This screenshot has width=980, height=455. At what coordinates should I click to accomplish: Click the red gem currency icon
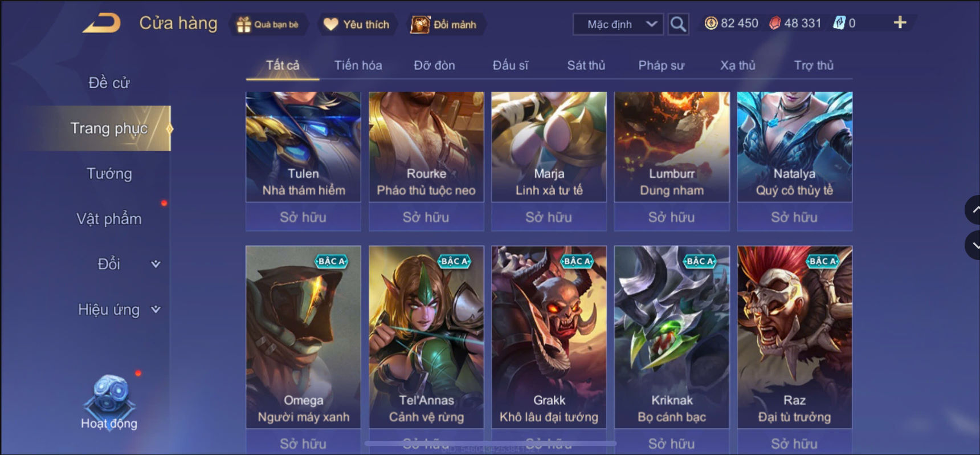pos(775,23)
